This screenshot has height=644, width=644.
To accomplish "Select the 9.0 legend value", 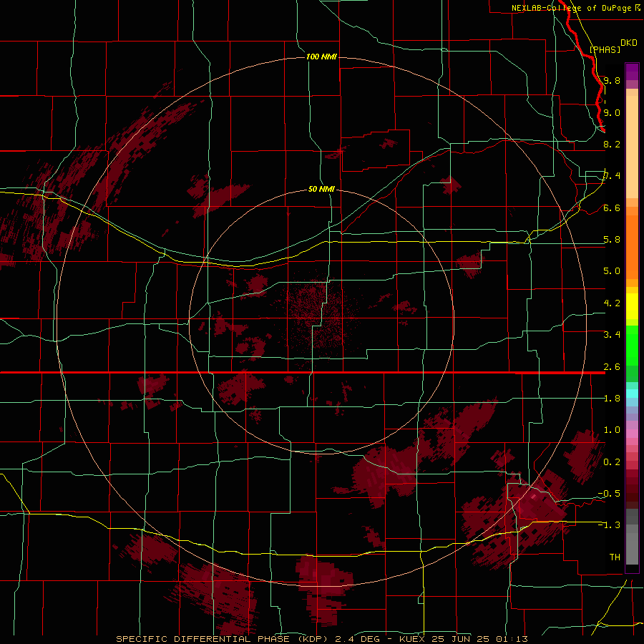I will pos(612,112).
